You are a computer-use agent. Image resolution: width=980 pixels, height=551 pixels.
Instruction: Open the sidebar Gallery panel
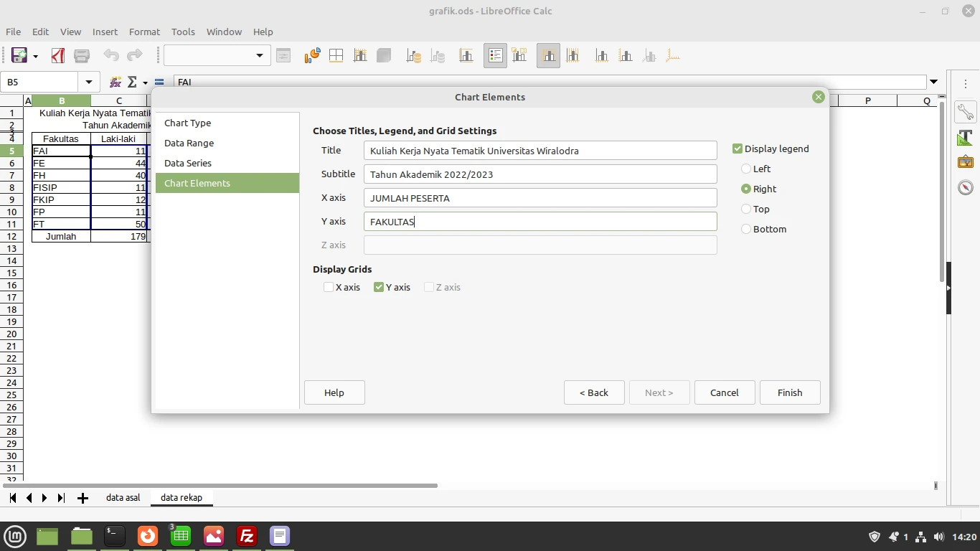coord(966,162)
